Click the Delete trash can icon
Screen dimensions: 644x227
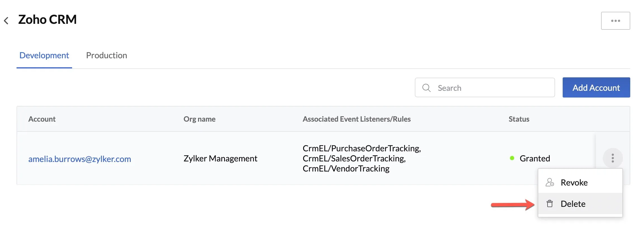(x=550, y=204)
